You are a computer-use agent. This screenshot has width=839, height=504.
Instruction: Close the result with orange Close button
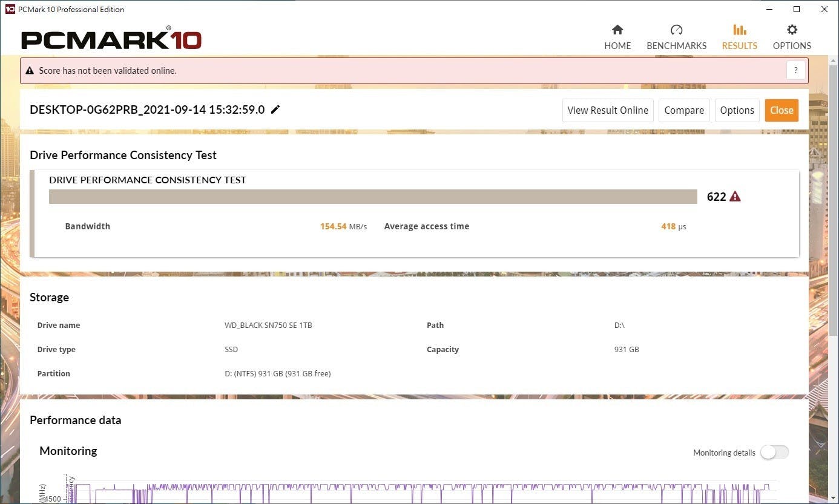[781, 110]
